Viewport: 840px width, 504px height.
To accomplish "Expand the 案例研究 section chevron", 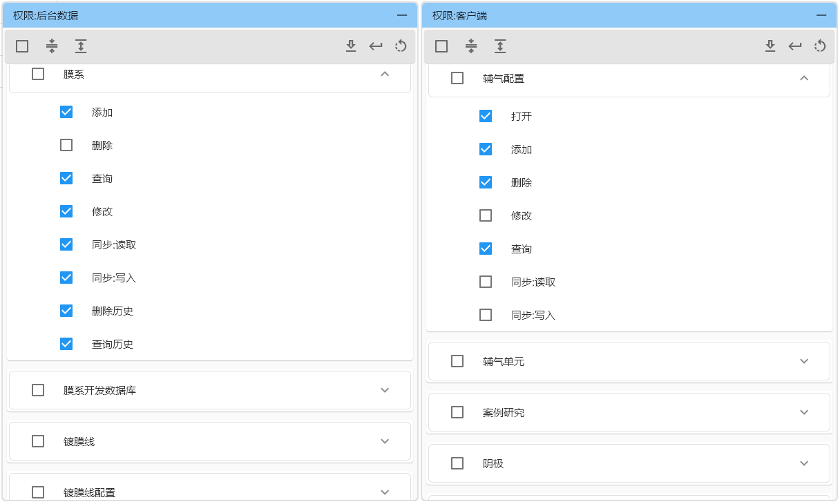I will coord(804,412).
